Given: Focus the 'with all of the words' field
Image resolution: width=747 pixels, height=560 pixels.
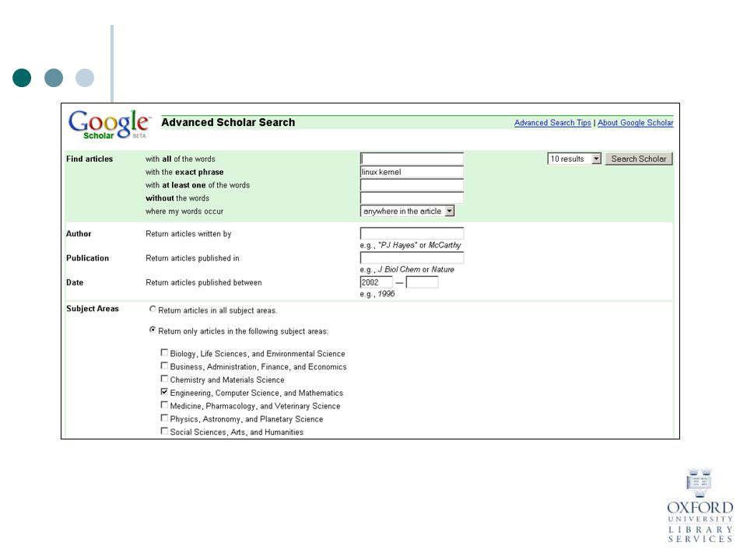Looking at the screenshot, I should pyautogui.click(x=412, y=159).
